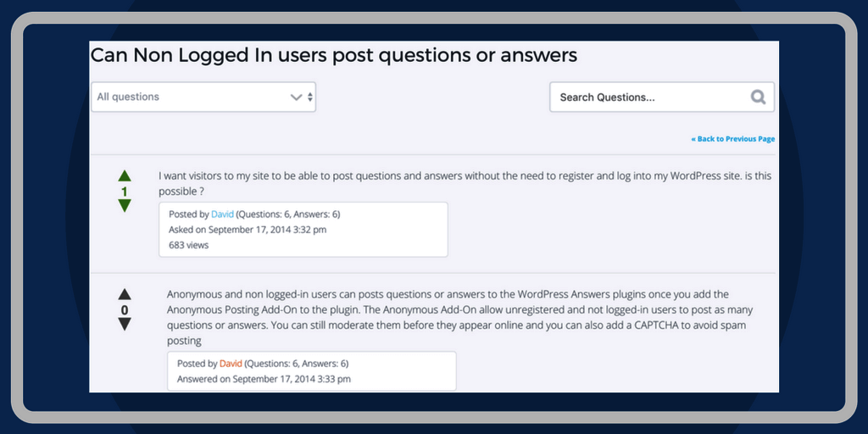The height and width of the screenshot is (434, 868).
Task: Click the answer's vote count of 0
Action: click(x=125, y=310)
